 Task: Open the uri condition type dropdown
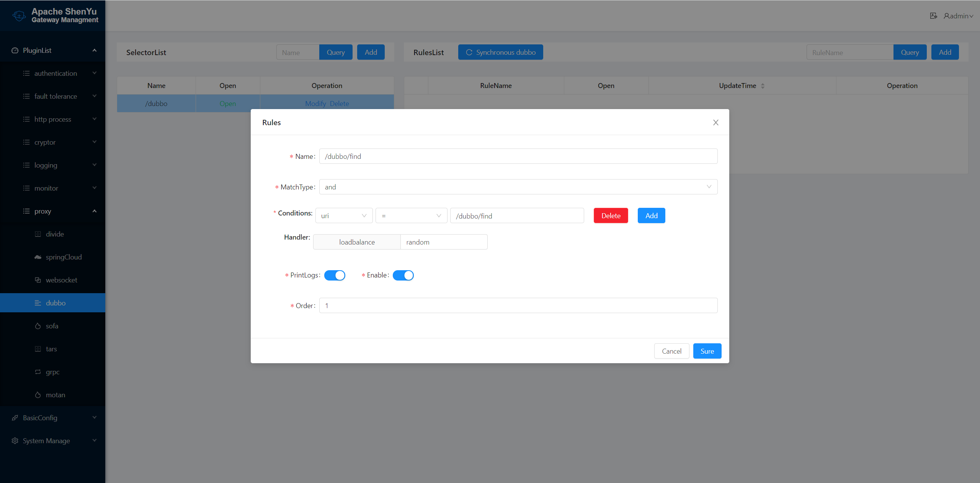pyautogui.click(x=343, y=215)
